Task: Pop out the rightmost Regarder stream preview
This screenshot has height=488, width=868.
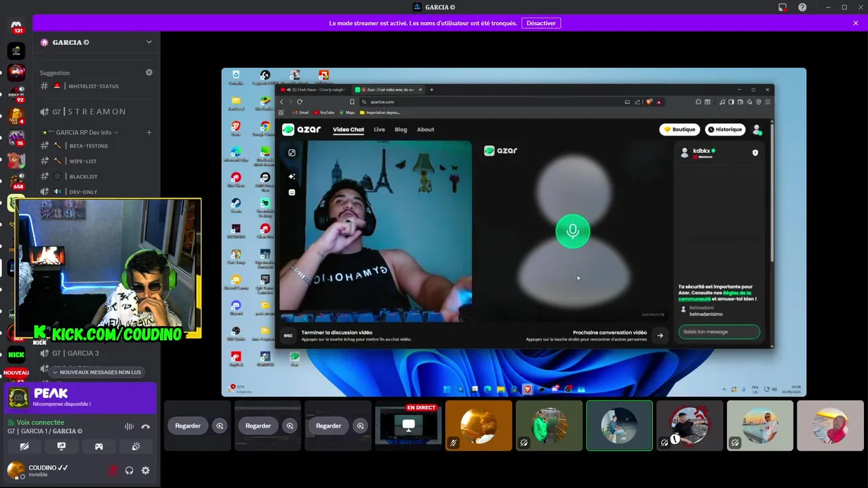Action: point(360,426)
